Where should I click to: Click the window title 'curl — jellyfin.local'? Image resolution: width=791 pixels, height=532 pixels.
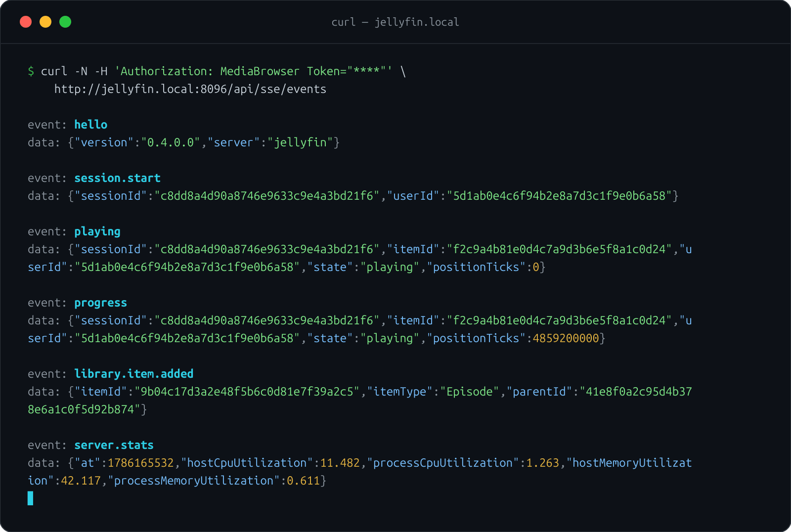click(395, 22)
